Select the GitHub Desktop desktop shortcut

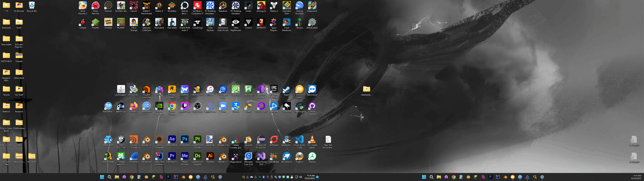click(x=312, y=108)
